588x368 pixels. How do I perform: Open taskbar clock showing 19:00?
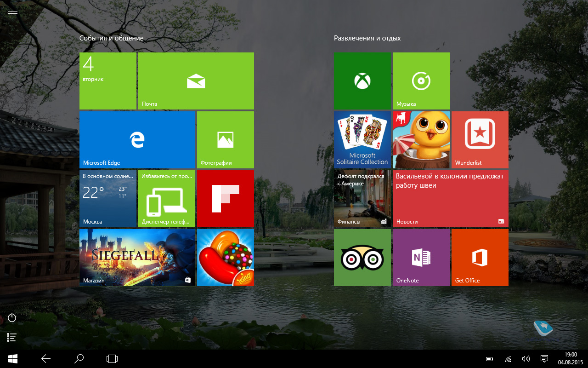pos(570,359)
